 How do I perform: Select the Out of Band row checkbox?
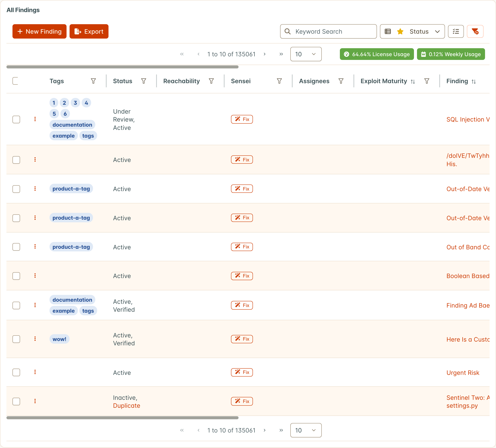(x=16, y=247)
